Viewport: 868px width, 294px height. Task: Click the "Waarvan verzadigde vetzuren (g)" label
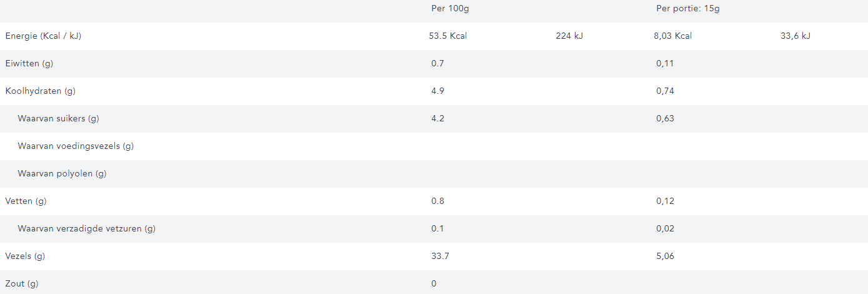(87, 228)
